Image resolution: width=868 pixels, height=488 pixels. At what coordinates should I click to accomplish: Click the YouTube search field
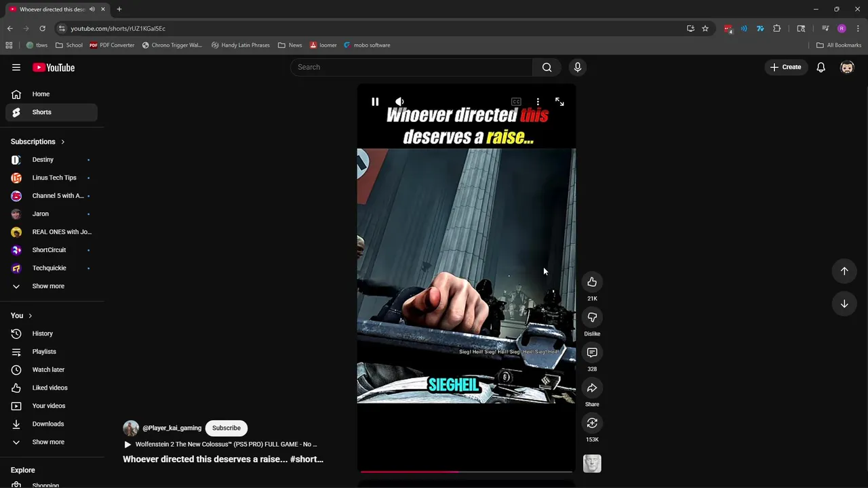(412, 67)
